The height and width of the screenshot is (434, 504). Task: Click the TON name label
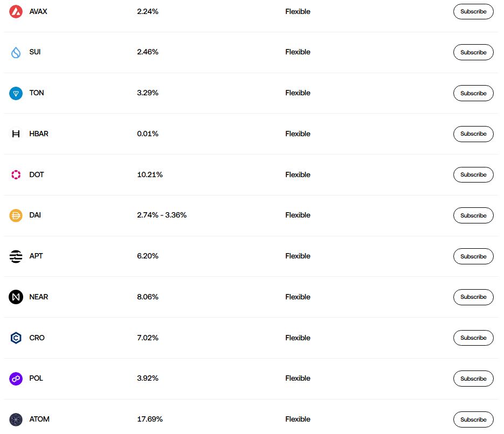[x=37, y=93]
